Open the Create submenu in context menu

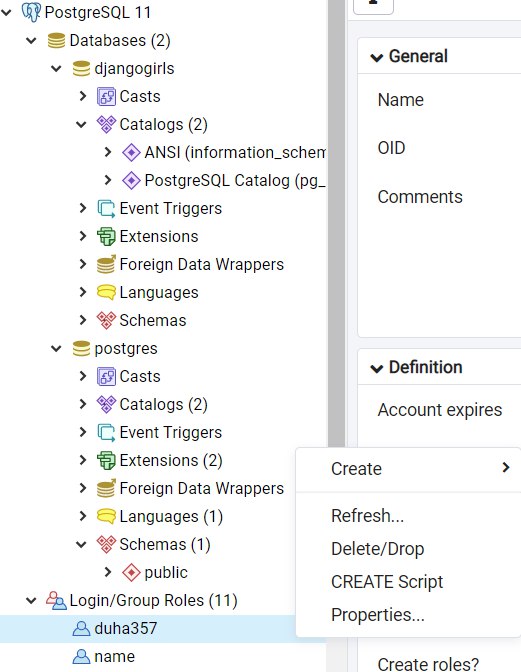(x=409, y=469)
